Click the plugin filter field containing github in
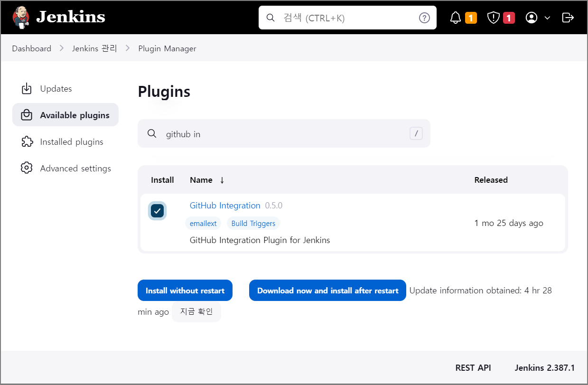 [x=284, y=133]
